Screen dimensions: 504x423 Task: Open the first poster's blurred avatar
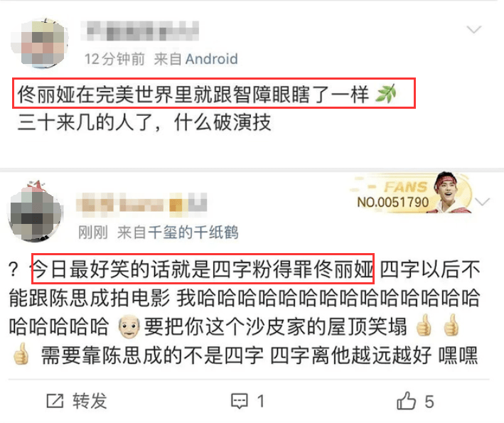(40, 43)
